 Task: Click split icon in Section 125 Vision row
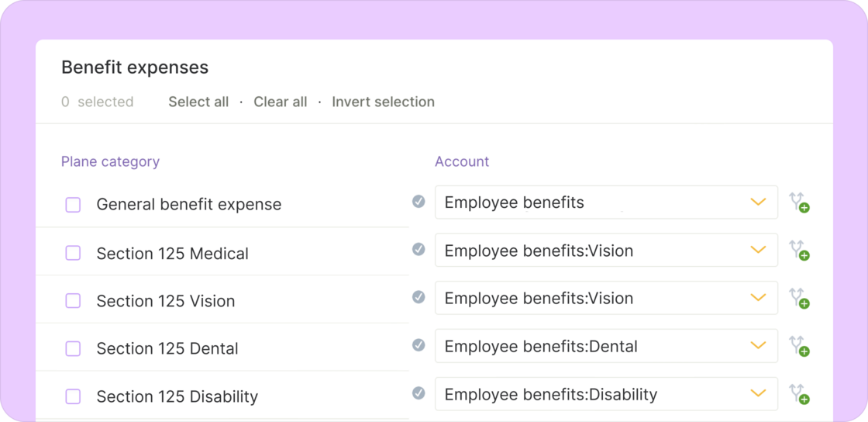799,299
